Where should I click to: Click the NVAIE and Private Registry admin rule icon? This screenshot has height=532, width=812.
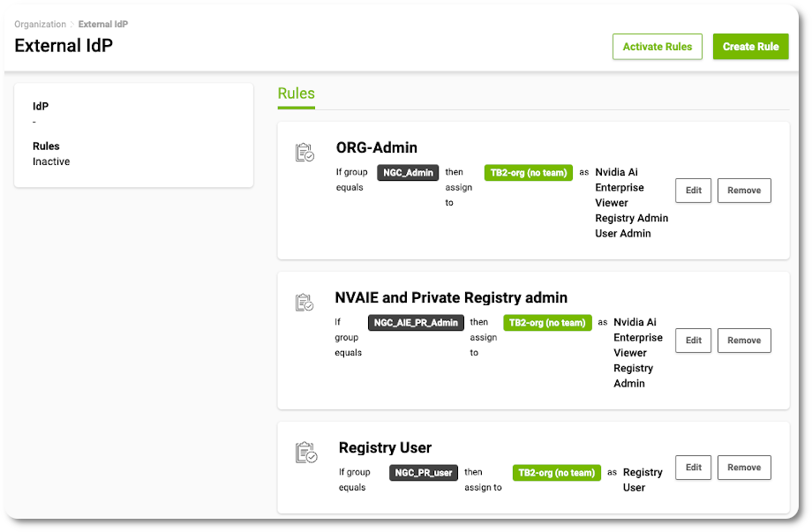[304, 303]
